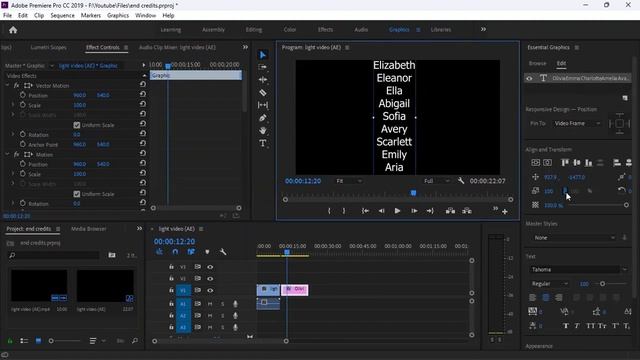Screen dimensions: 640x360
Task: Open Regular font style dropdown
Action: pos(549,284)
